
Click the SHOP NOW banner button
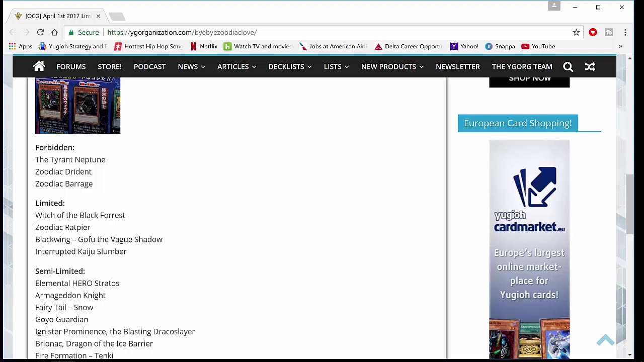tap(529, 81)
